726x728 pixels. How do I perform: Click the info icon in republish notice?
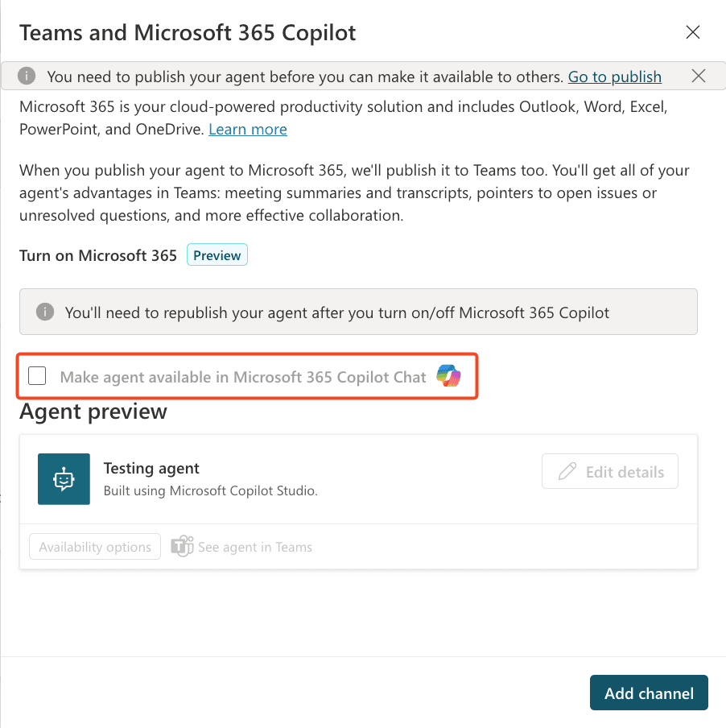46,312
